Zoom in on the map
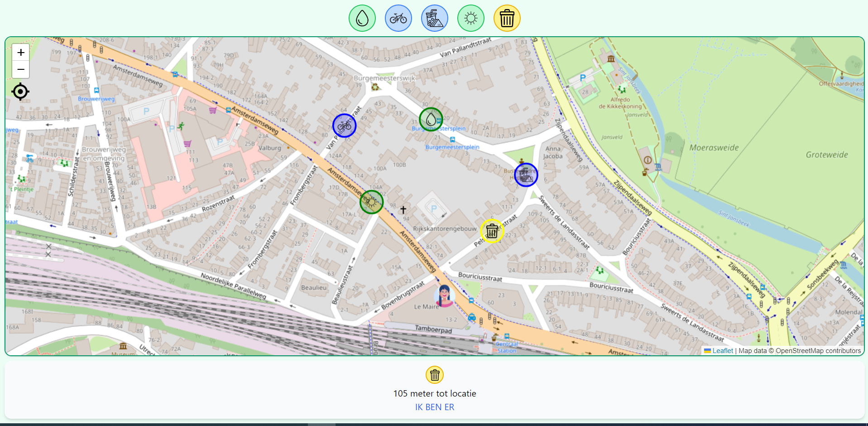The width and height of the screenshot is (868, 426). [x=21, y=53]
